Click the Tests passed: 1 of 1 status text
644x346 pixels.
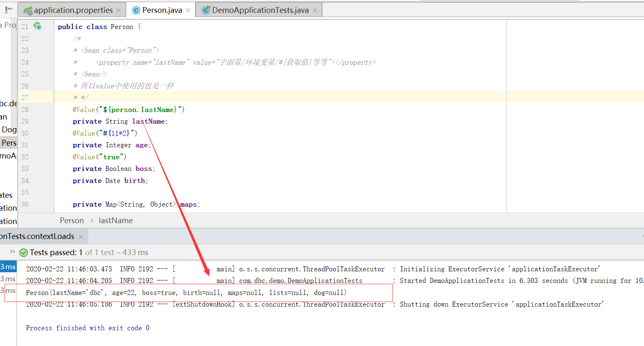[89, 252]
